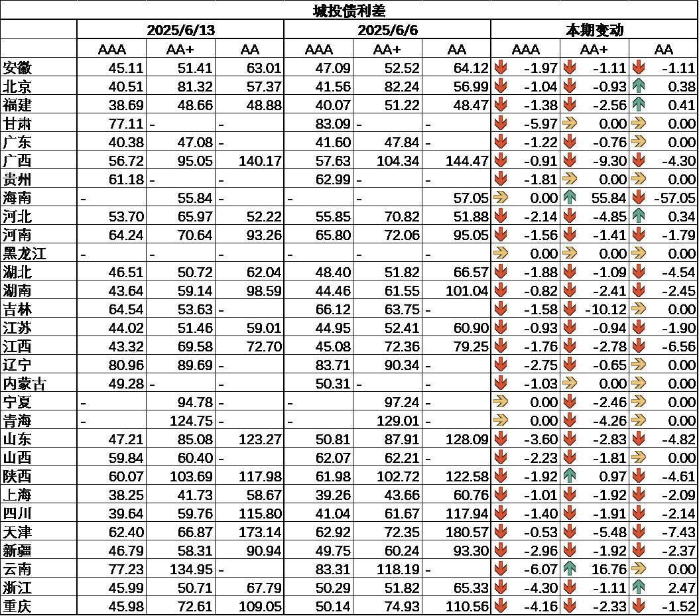Image resolution: width=699 pixels, height=616 pixels.
Task: Select cell with value 109.05 for 重庆
Action: coord(249,606)
